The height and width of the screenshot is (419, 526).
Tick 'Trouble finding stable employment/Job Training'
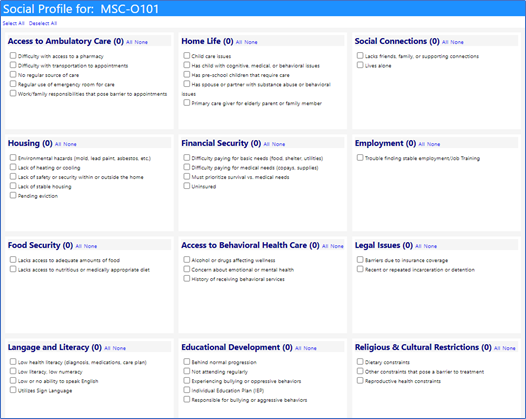360,158
